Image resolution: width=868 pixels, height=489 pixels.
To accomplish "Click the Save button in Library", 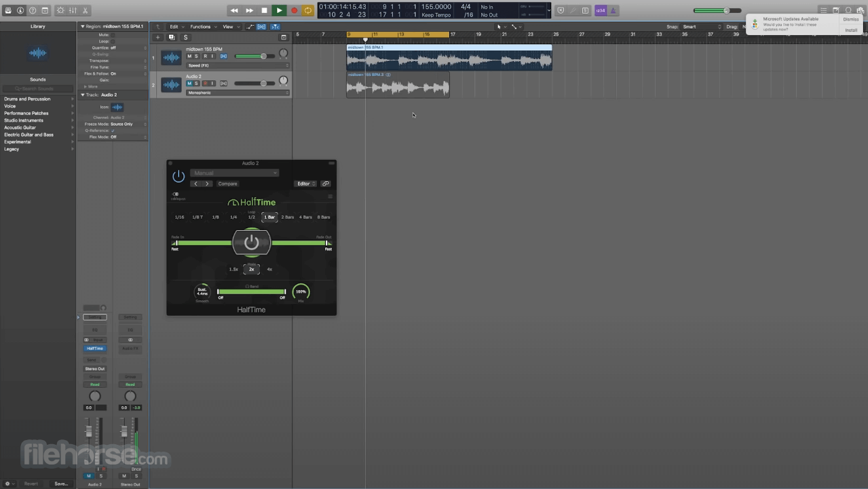I will (60, 484).
